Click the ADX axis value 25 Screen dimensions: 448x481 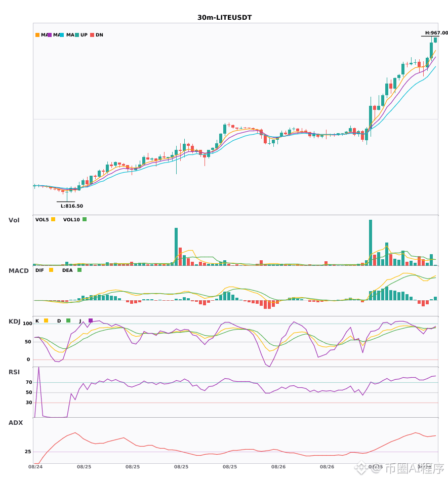28,452
